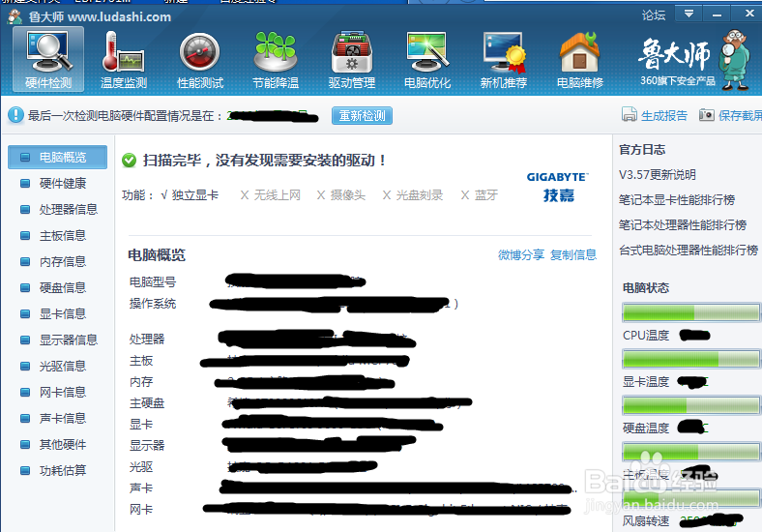Viewport: 762px width, 532px height.
Task: Click the 操作系统 row label
Action: pos(153,304)
